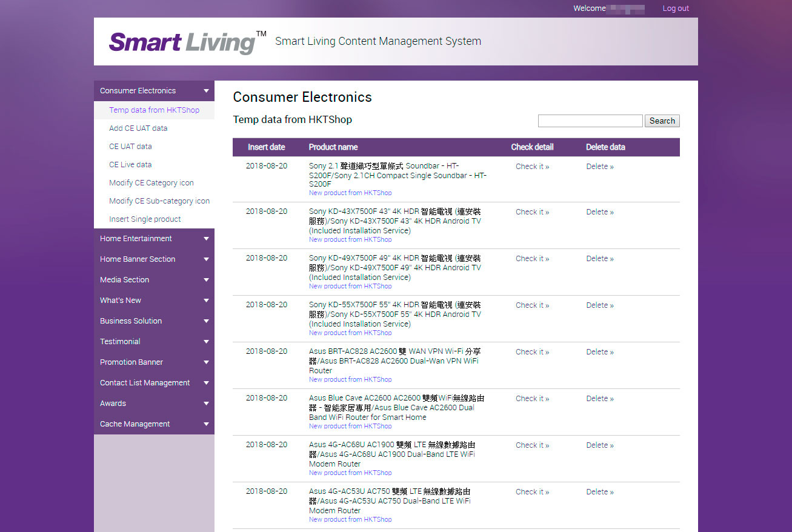
Task: Delete Asus Blue Cave row
Action: [600, 399]
